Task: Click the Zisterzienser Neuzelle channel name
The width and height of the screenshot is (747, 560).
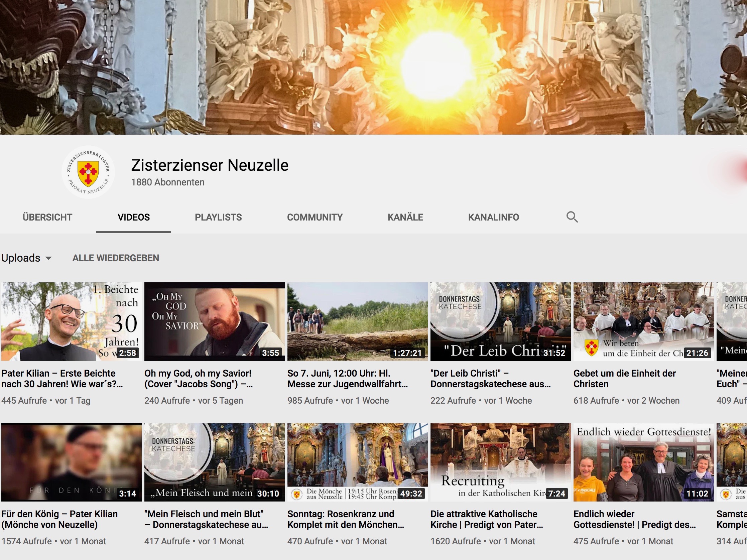Action: point(210,165)
